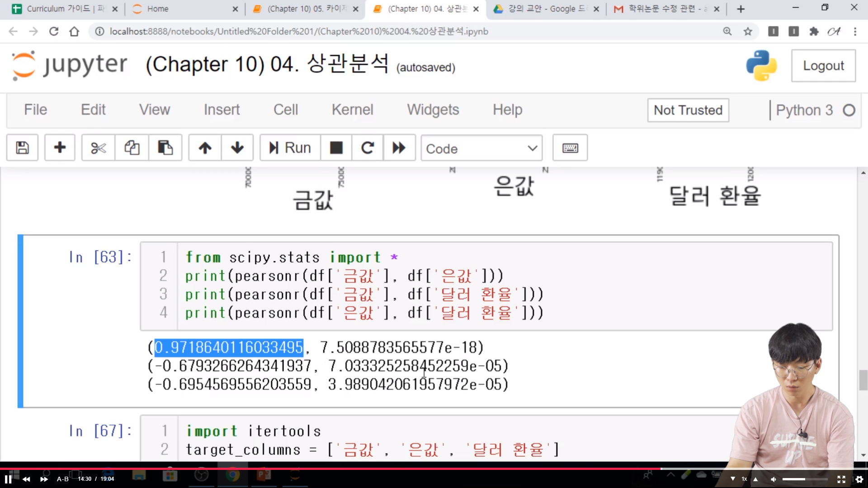
Task: Open the Kernel menu
Action: click(x=352, y=110)
